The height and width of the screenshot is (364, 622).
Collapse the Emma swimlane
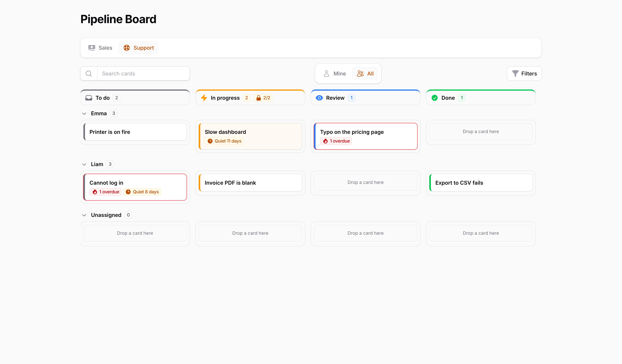[84, 114]
